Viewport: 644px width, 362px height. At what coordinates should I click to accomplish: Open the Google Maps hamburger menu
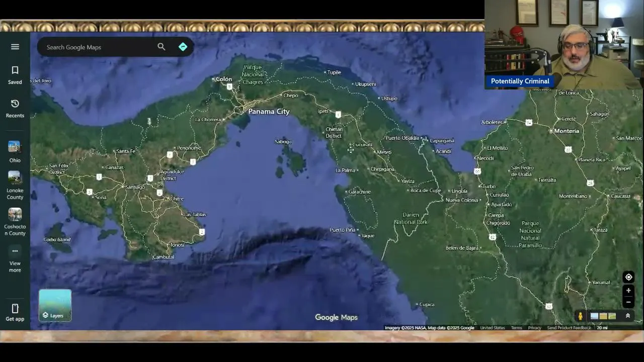[x=15, y=47]
